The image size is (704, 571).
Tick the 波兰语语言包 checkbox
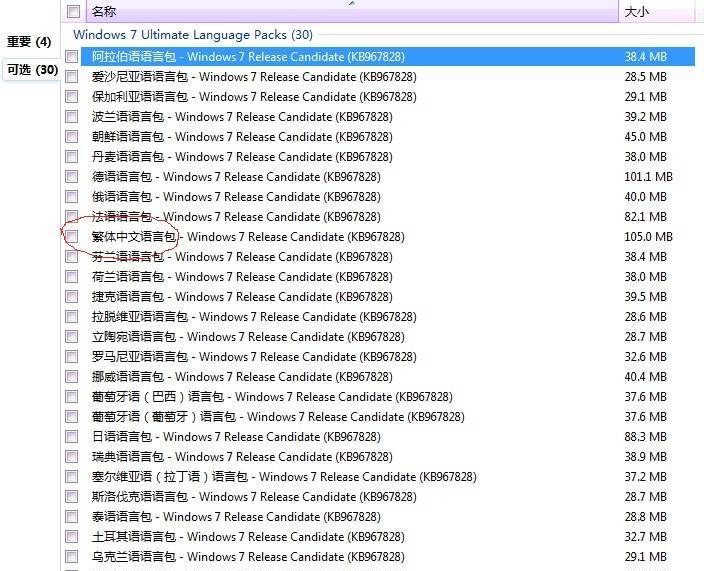(71, 117)
